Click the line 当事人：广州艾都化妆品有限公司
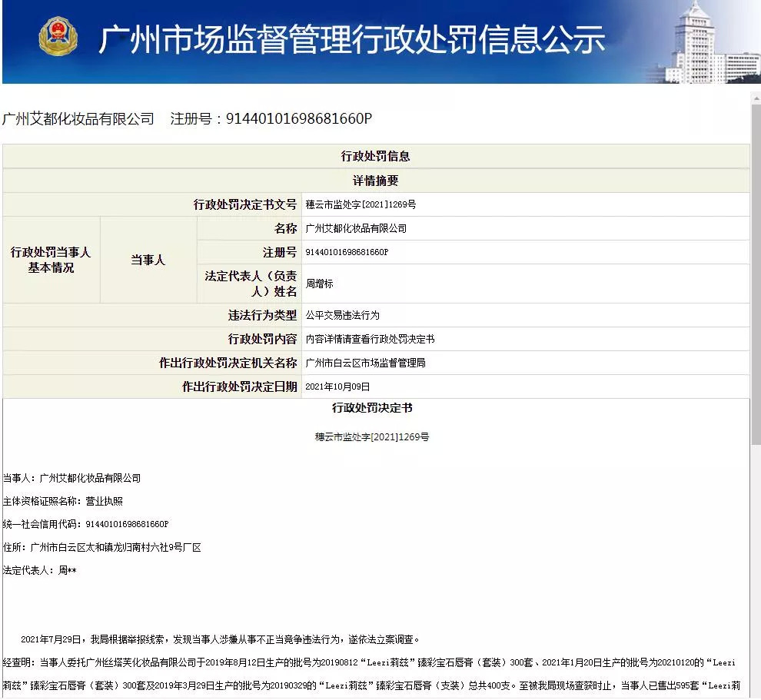 click(71, 478)
